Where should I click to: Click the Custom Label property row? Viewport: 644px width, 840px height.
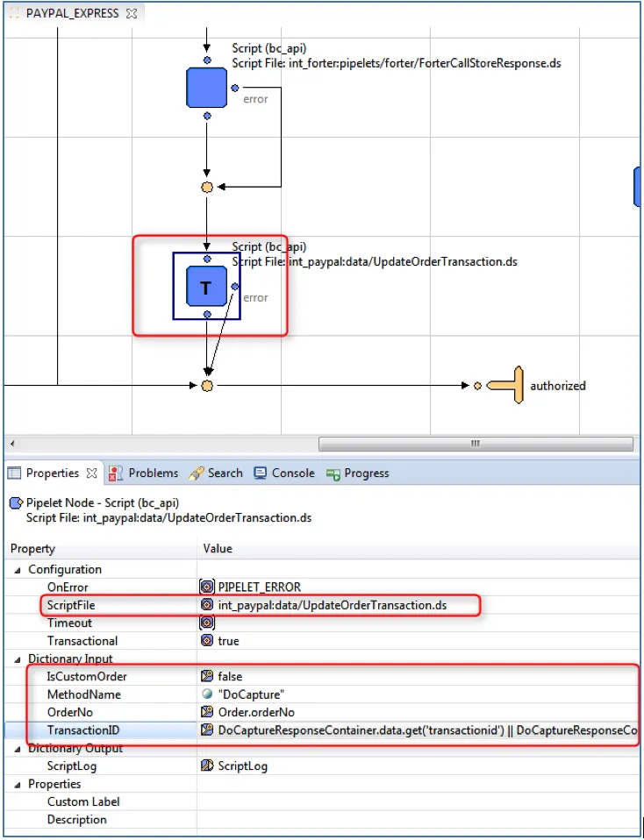(322, 802)
